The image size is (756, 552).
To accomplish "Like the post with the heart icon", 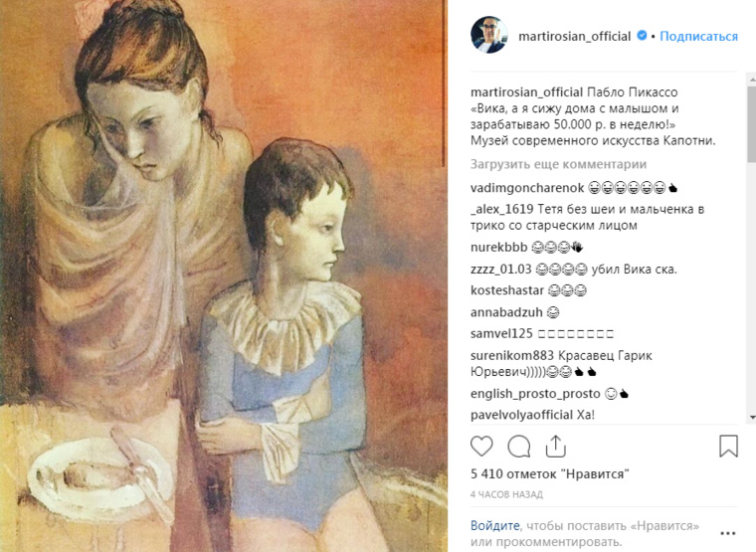I will coord(481,446).
